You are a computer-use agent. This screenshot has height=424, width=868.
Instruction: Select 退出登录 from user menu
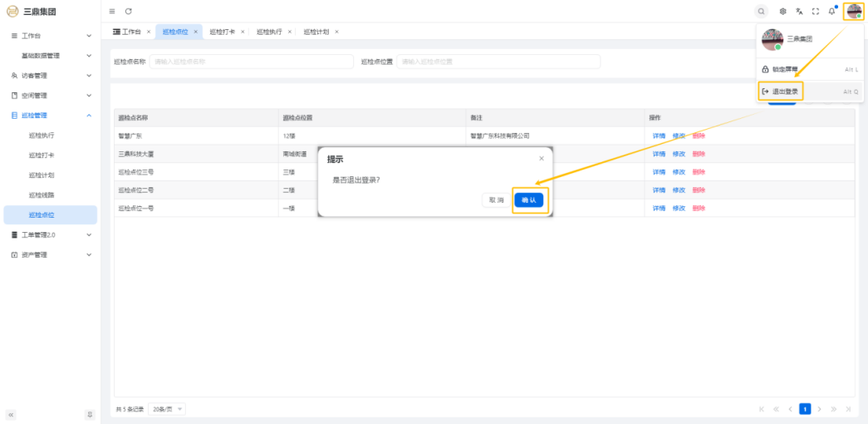[x=785, y=91]
